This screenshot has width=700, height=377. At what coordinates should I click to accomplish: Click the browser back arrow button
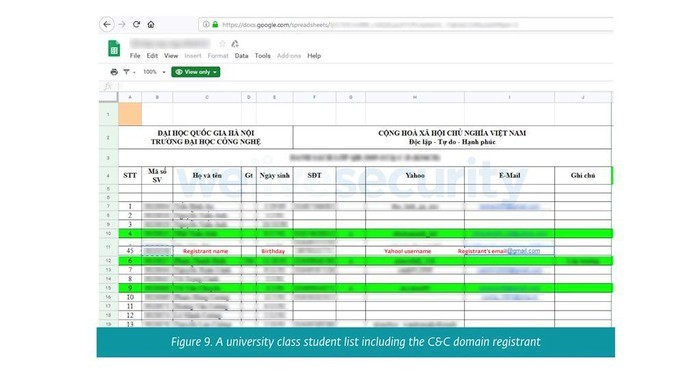107,24
